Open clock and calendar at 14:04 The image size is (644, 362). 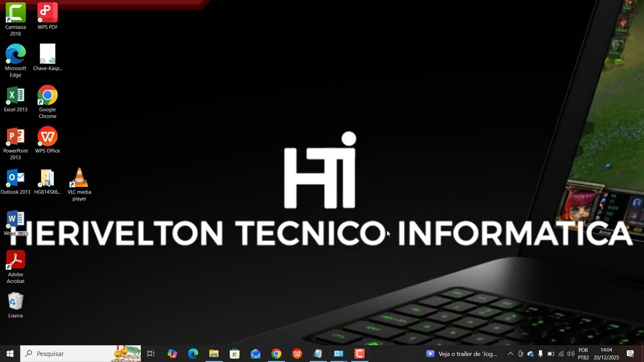click(x=606, y=353)
